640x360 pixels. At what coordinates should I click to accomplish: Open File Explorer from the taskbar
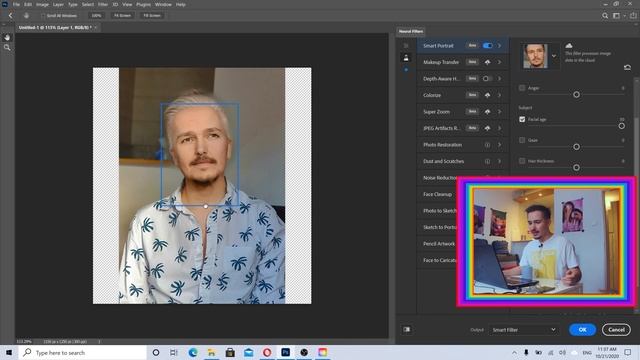211,352
